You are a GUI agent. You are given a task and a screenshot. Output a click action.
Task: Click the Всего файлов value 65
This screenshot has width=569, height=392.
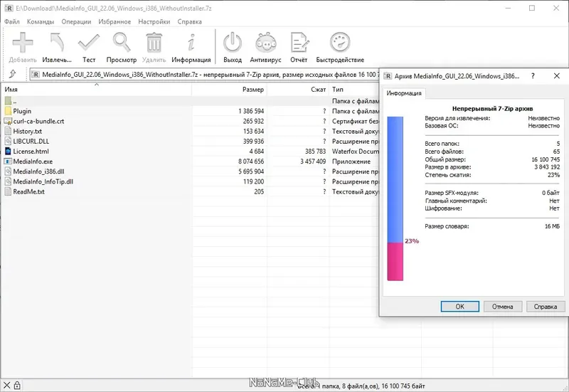point(556,152)
